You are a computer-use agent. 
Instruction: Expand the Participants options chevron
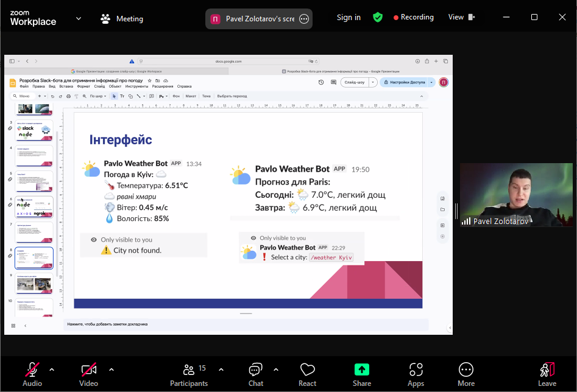coord(221,369)
